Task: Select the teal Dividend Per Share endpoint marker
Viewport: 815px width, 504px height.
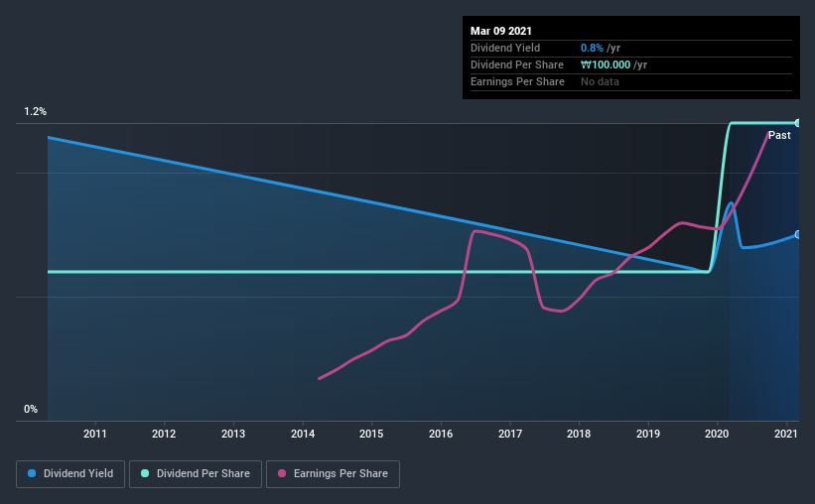Action: (x=798, y=123)
